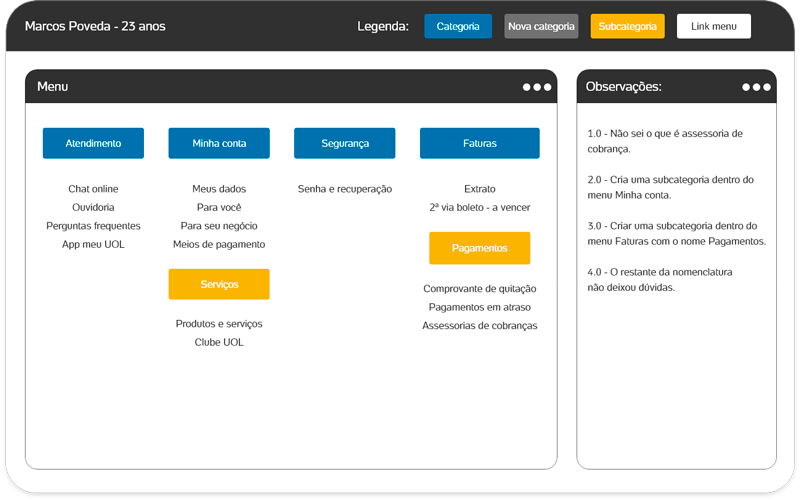The image size is (800, 500).
Task: Open the Clube UOL link
Action: pos(219,342)
